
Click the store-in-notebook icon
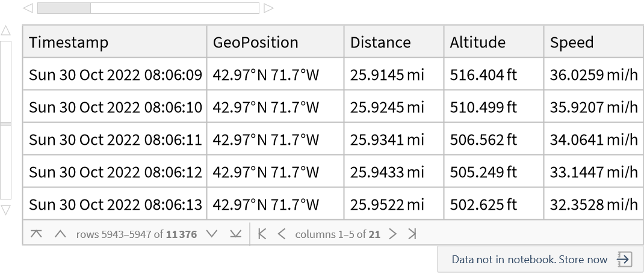coord(624,260)
